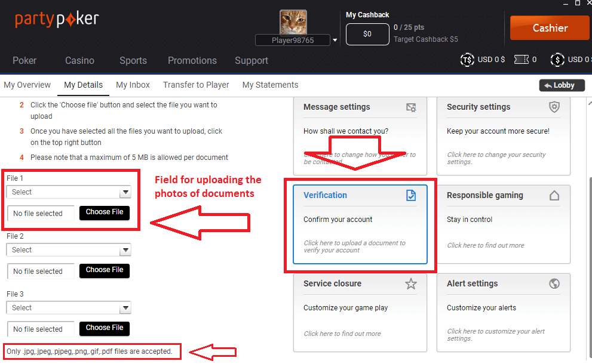Switch to My Statements tab
This screenshot has width=592, height=364.
pos(271,85)
